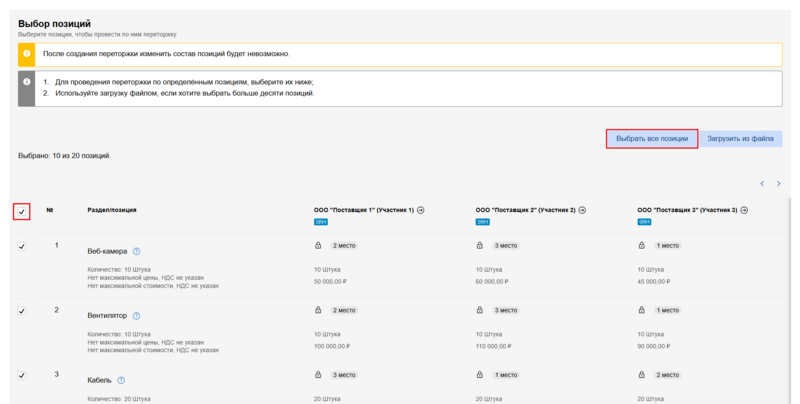Click the SRH badge under Поставщик 1
The image size is (800, 404).
click(x=321, y=222)
